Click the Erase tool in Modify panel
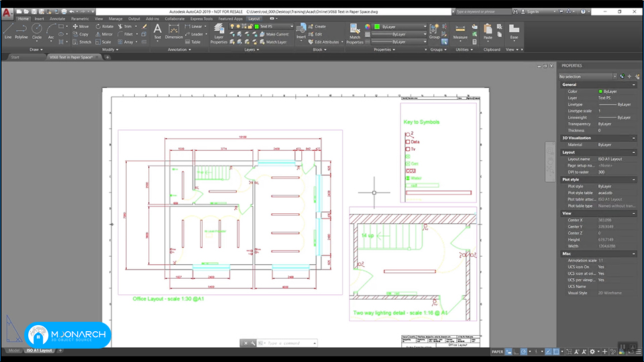The image size is (644, 362). (145, 26)
